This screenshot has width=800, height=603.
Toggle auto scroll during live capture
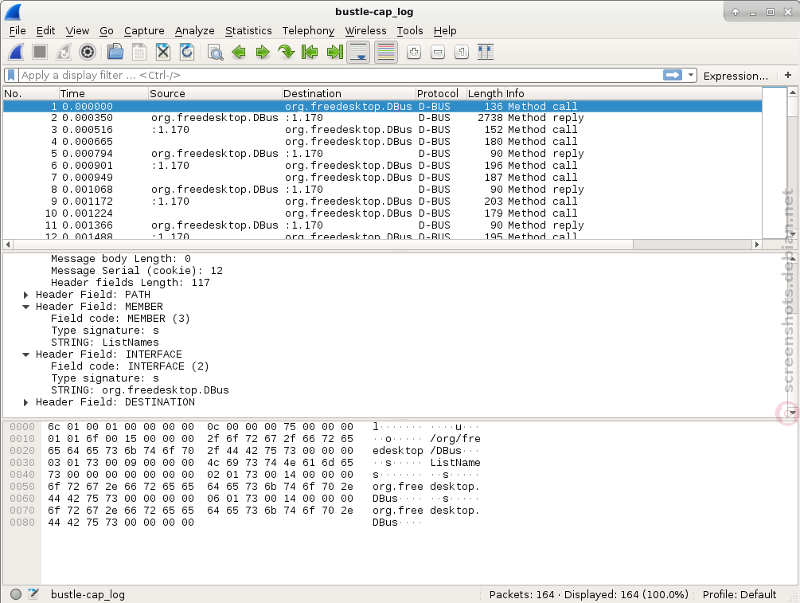[x=358, y=52]
